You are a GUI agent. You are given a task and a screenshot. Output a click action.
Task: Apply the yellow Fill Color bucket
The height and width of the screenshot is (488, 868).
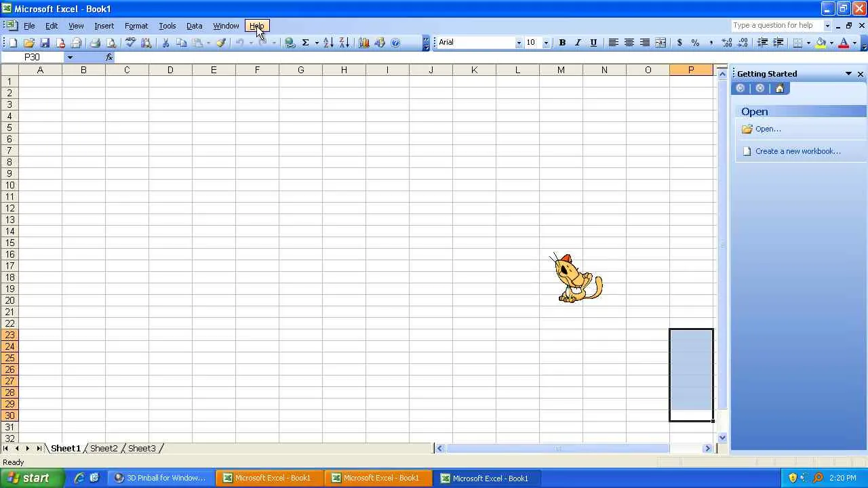(x=821, y=43)
